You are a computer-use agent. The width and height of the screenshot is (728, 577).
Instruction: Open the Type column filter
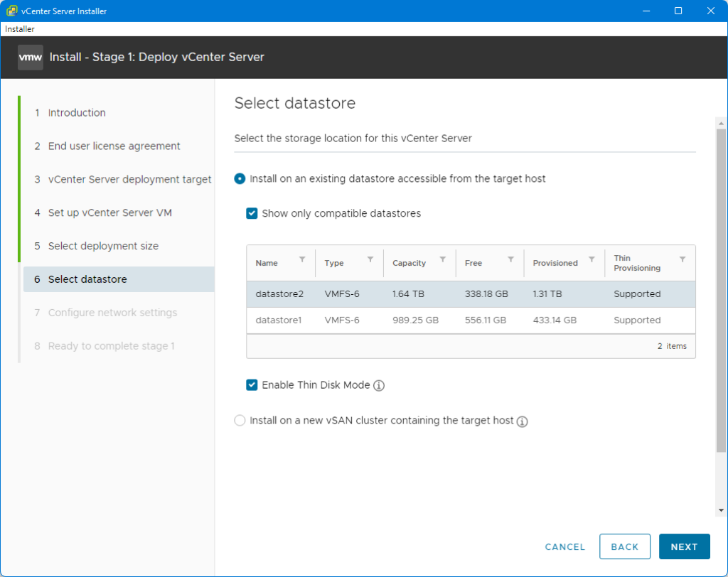(370, 259)
